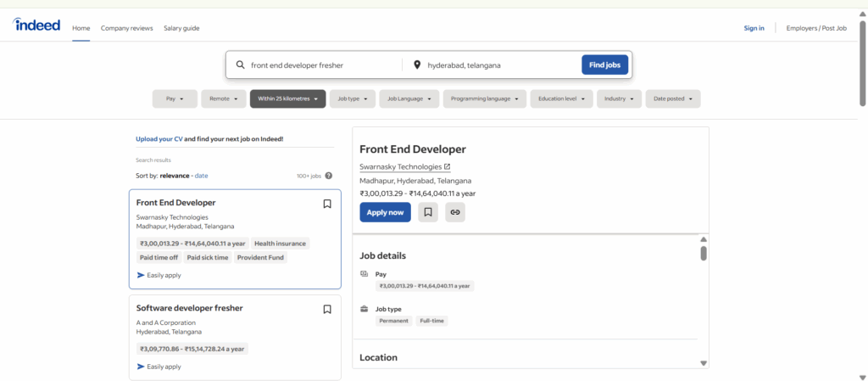
Task: Click the Pay money icon in Job details
Action: click(364, 273)
